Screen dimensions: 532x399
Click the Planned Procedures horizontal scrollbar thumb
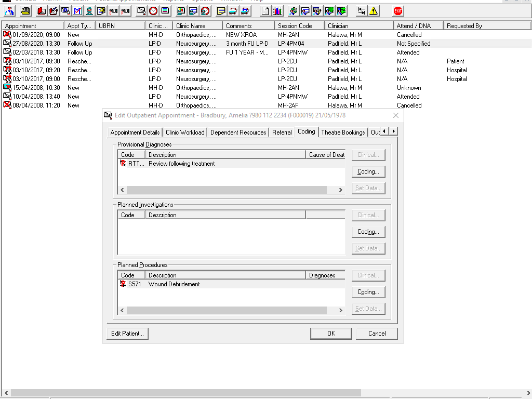tap(227, 311)
